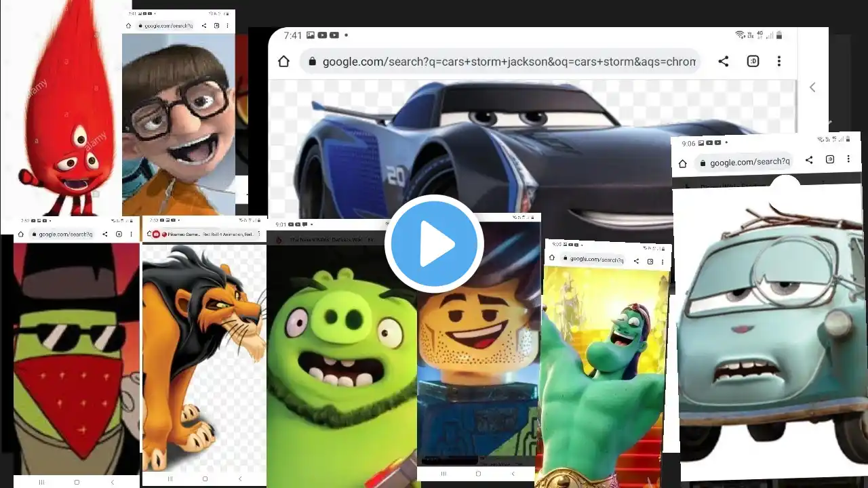Open three-dot menu in the red bandana window
Screen dimensions: 868x488
coord(131,235)
